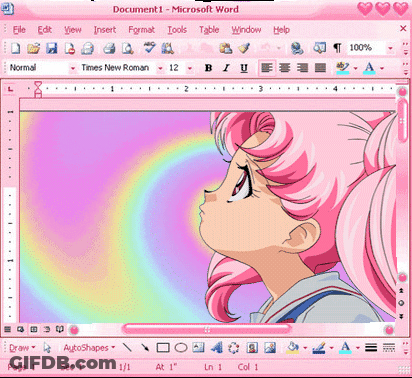
Task: Set Align Left paragraph alignment
Action: point(267,68)
